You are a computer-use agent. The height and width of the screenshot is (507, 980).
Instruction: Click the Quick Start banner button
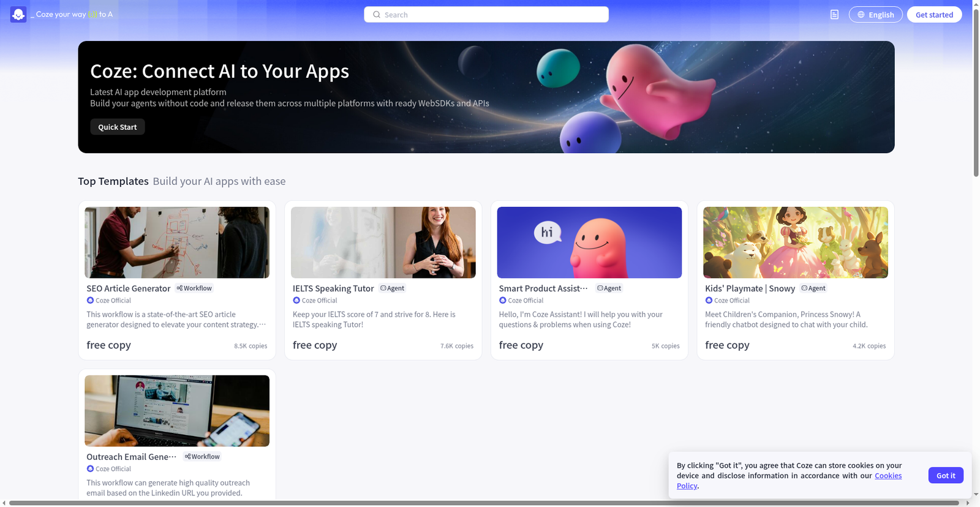[118, 127]
